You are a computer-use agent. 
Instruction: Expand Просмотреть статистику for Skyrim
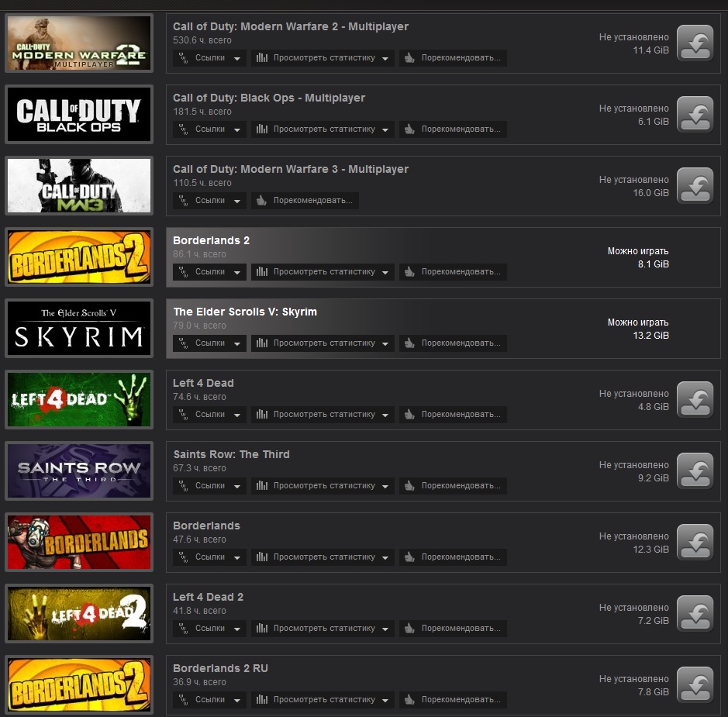click(323, 343)
